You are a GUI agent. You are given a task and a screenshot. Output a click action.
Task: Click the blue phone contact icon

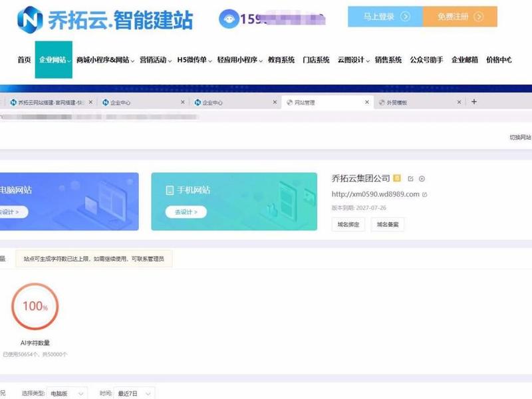(229, 19)
